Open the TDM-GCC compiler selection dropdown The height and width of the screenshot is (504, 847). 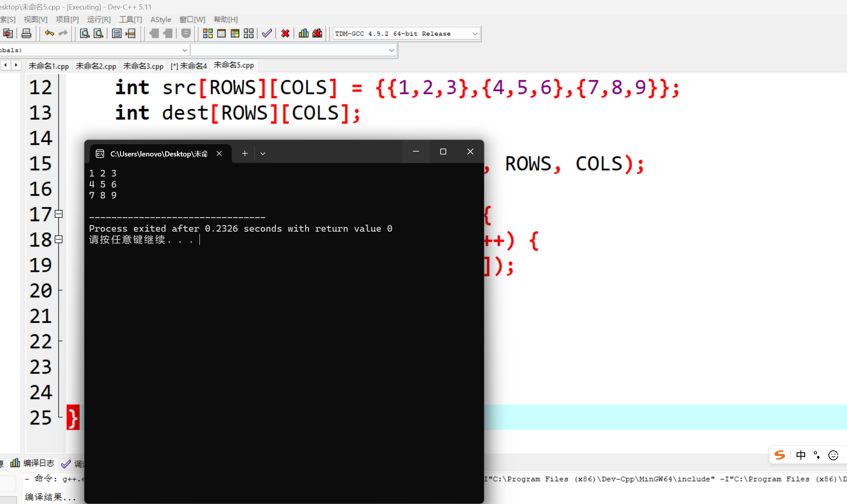point(475,34)
